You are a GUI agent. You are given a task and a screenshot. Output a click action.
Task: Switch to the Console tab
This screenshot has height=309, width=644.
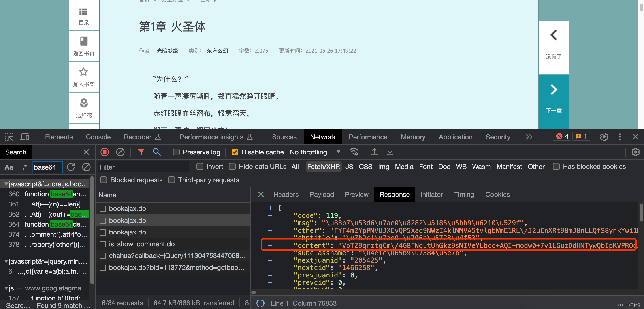[x=98, y=137]
